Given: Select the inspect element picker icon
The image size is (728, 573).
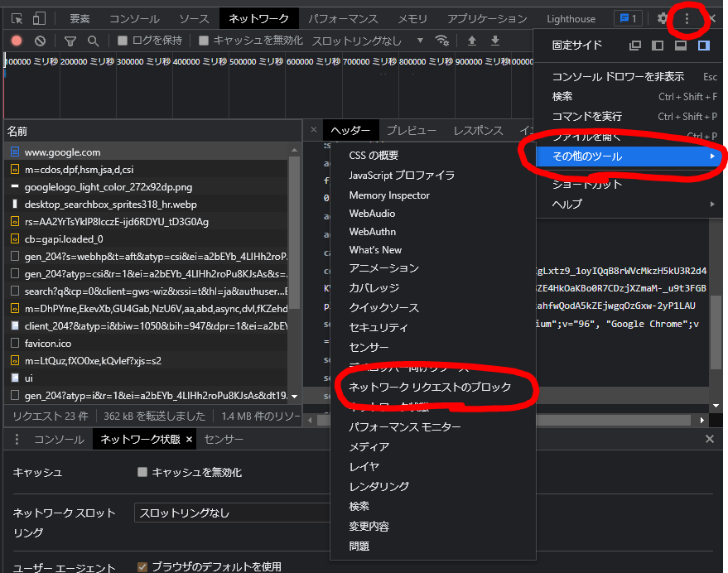Looking at the screenshot, I should [x=17, y=18].
